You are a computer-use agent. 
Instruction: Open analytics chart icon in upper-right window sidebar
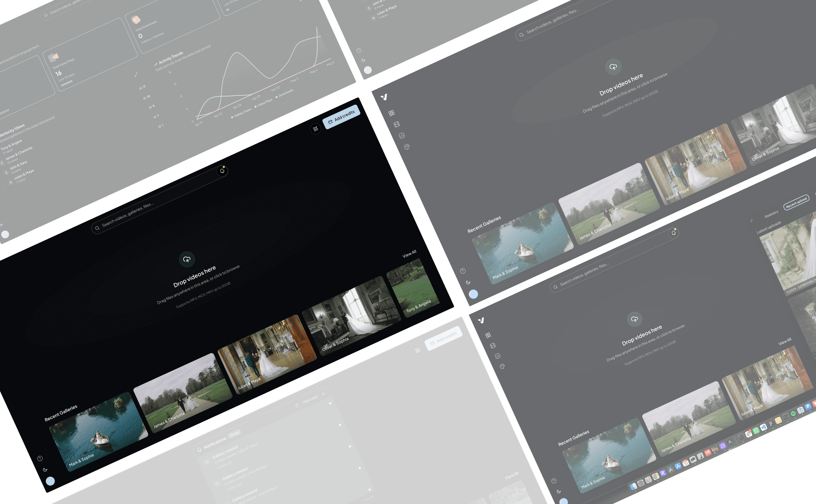(402, 136)
